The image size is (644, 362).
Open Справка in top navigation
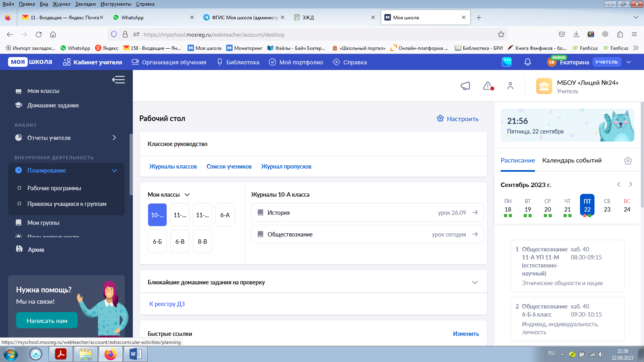tap(350, 62)
